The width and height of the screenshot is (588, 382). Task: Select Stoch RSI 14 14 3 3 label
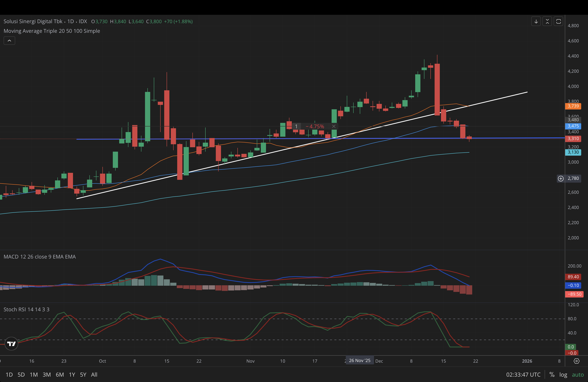[26, 309]
